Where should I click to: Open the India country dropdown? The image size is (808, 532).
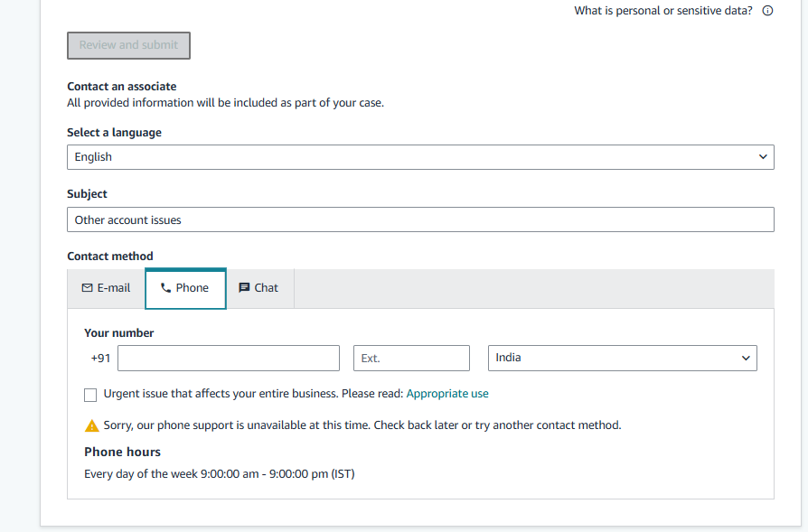point(623,358)
